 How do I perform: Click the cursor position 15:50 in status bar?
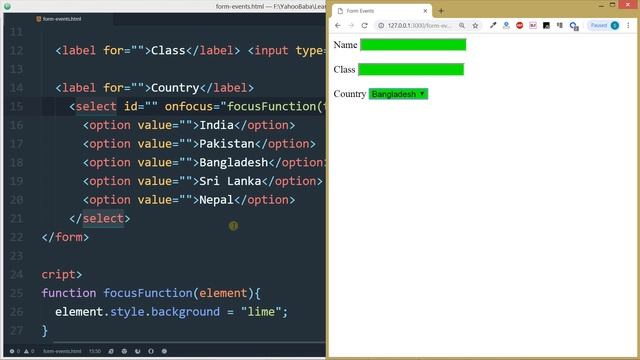coord(95,351)
